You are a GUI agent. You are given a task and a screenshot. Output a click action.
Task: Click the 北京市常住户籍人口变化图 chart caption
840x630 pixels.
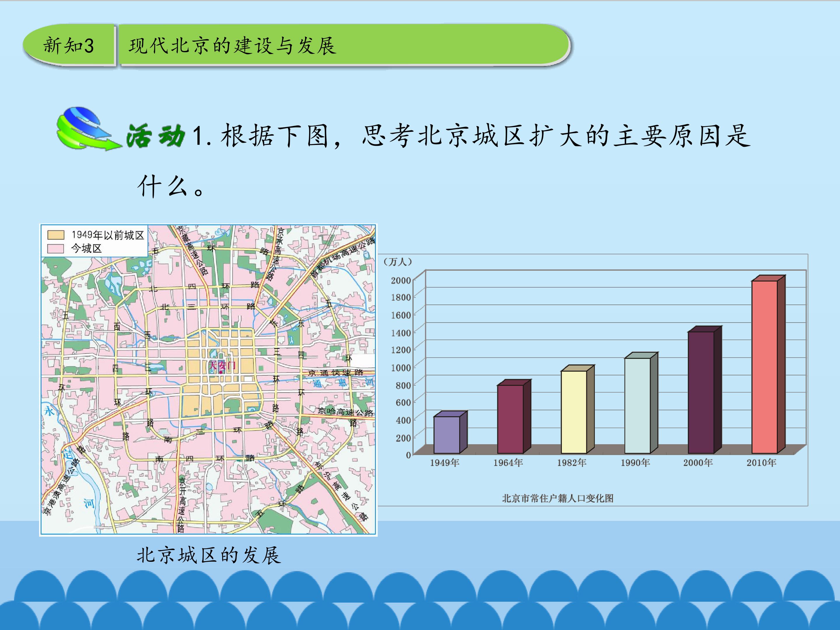tap(557, 498)
